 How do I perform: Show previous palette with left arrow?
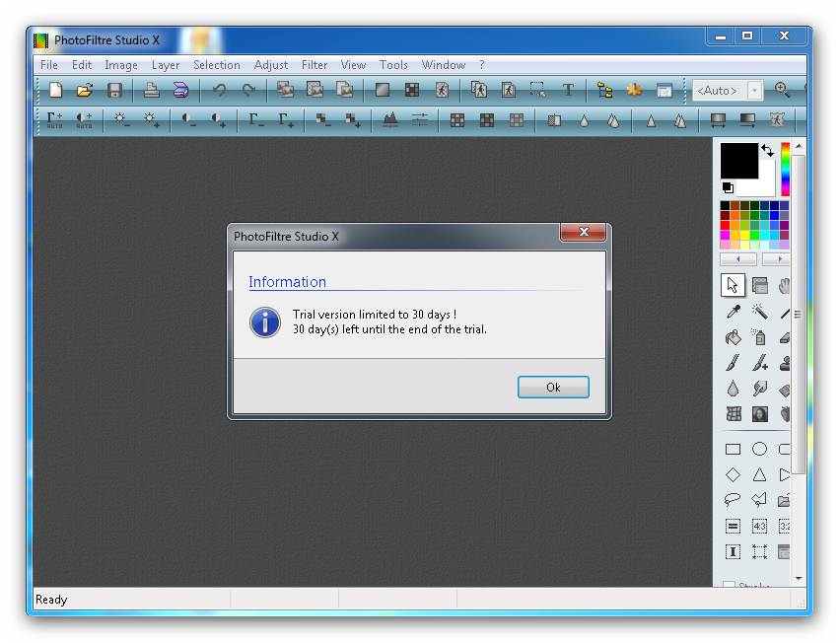tap(738, 258)
